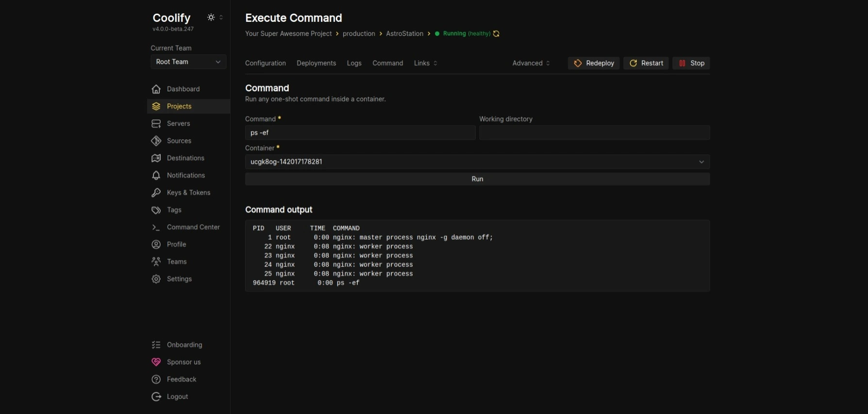
Task: Click the Destinations icon
Action: (156, 158)
